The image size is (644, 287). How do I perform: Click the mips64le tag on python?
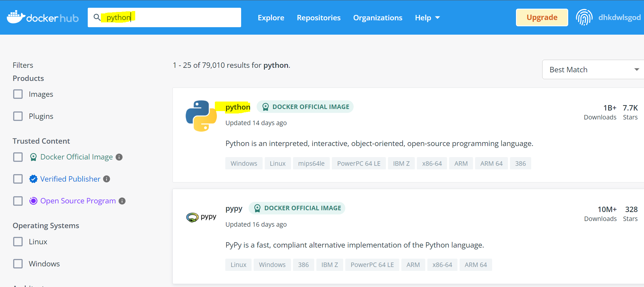311,163
